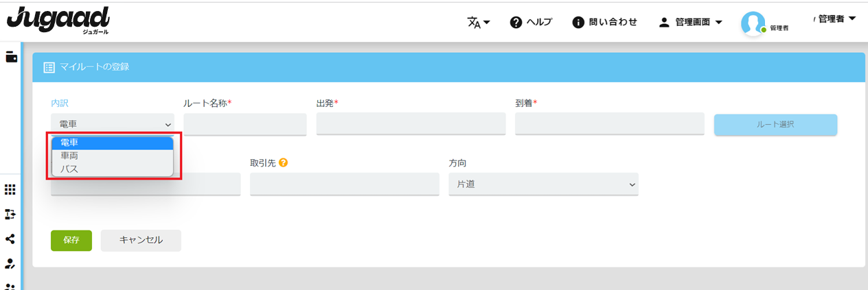Click the 内訳 select box showing 電車

click(x=113, y=124)
